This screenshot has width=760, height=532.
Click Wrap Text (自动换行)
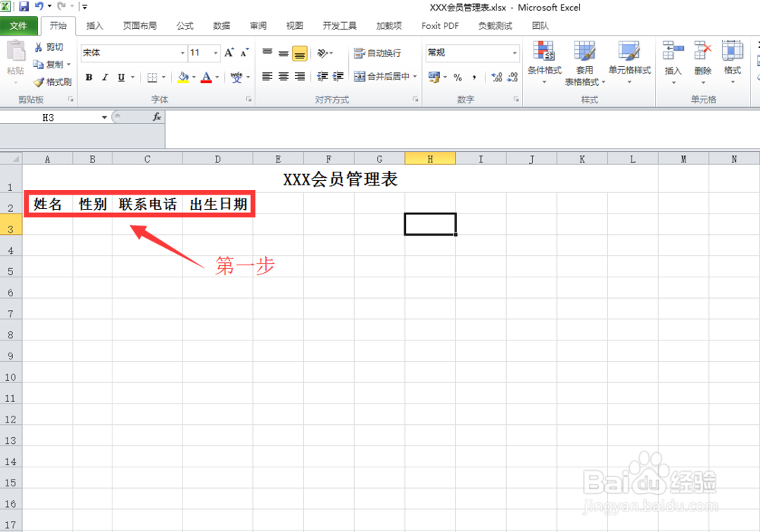(x=376, y=54)
